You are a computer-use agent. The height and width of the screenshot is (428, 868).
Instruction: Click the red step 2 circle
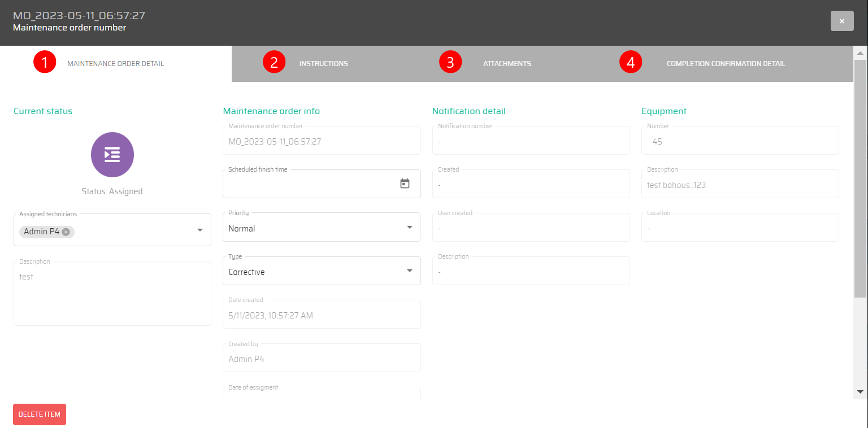click(274, 62)
